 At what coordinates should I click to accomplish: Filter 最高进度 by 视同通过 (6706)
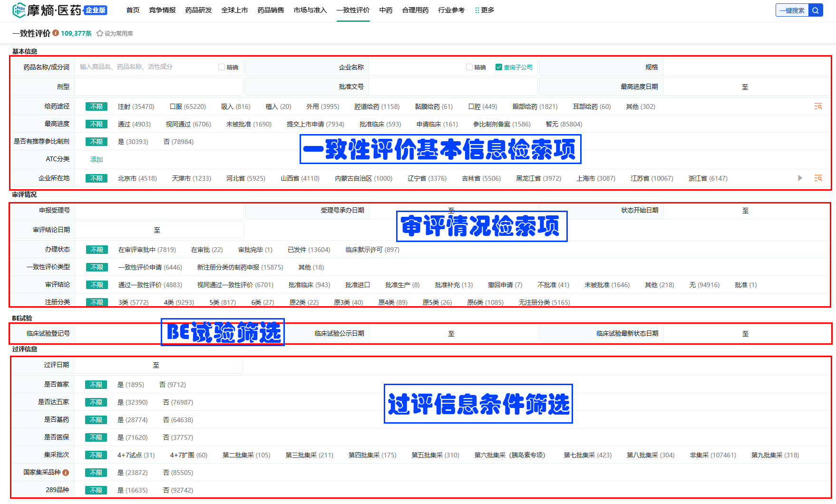pyautogui.click(x=188, y=124)
